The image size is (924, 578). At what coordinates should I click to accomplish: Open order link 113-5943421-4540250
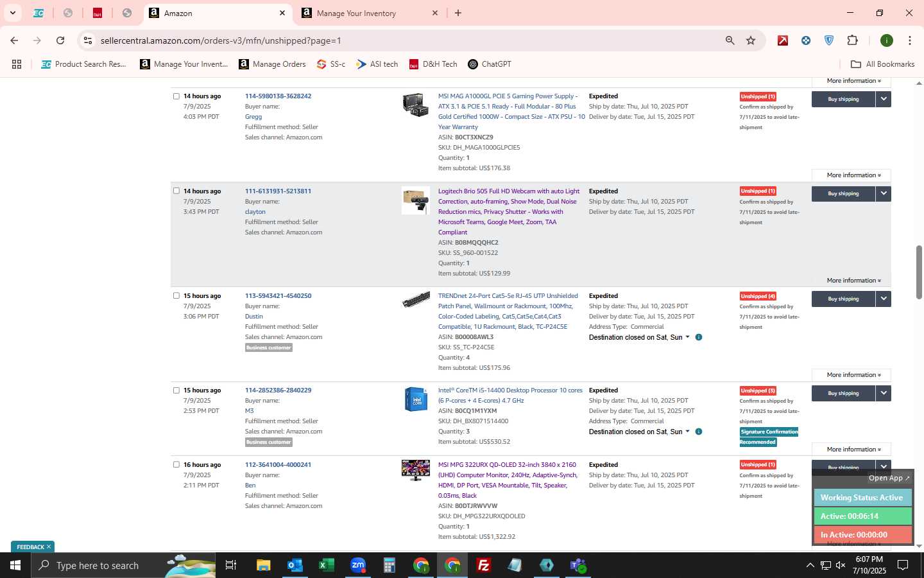[x=278, y=296]
